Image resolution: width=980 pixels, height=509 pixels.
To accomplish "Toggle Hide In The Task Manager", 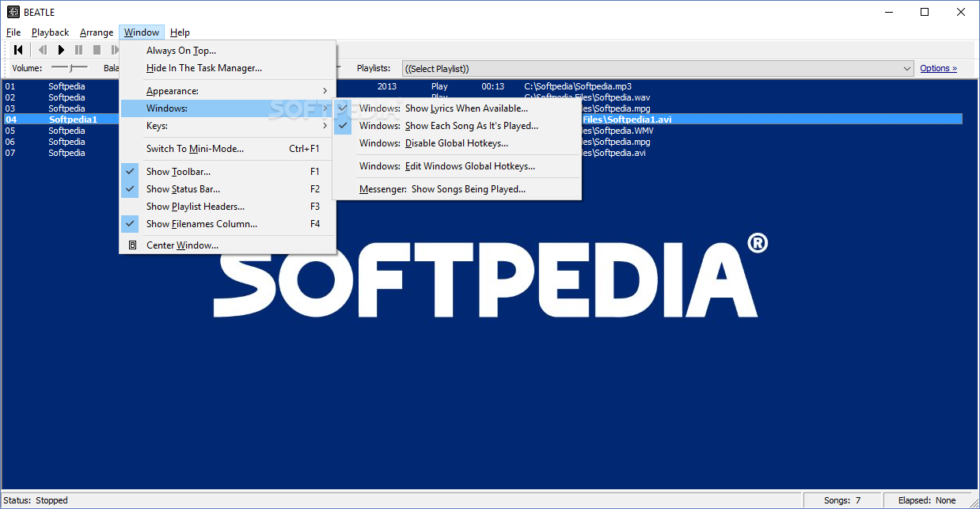I will 229,68.
